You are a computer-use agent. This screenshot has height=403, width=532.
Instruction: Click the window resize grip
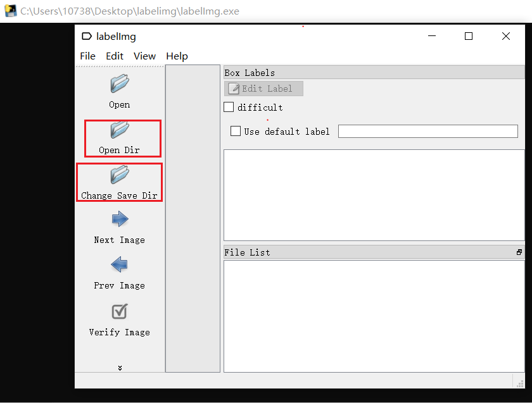click(520, 383)
